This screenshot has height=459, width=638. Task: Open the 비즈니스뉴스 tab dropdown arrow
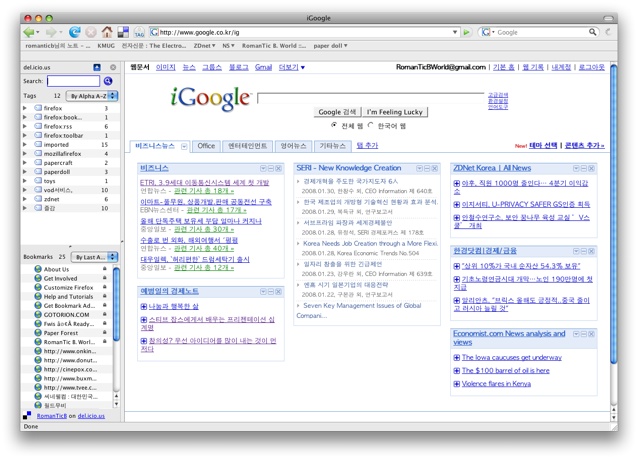coord(184,146)
